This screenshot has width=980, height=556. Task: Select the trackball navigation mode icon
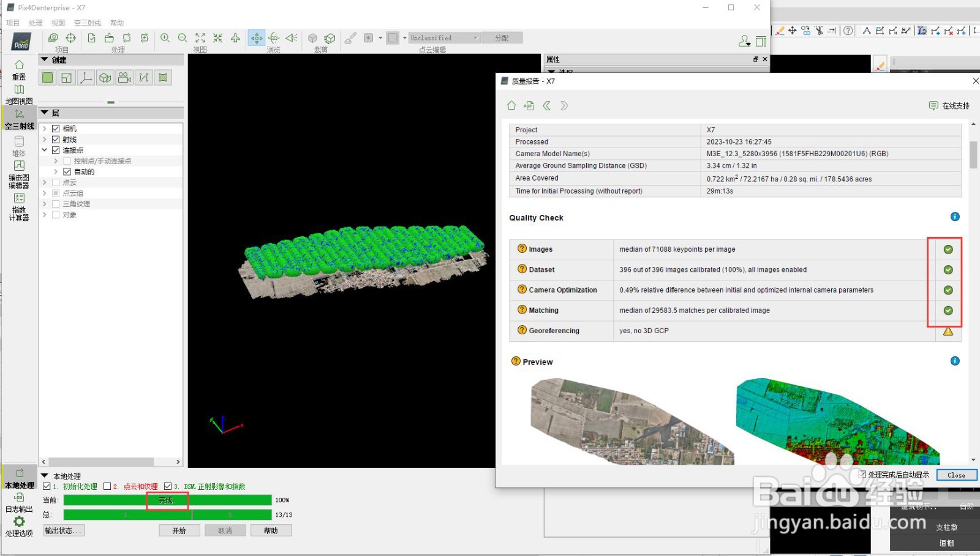[x=274, y=38]
